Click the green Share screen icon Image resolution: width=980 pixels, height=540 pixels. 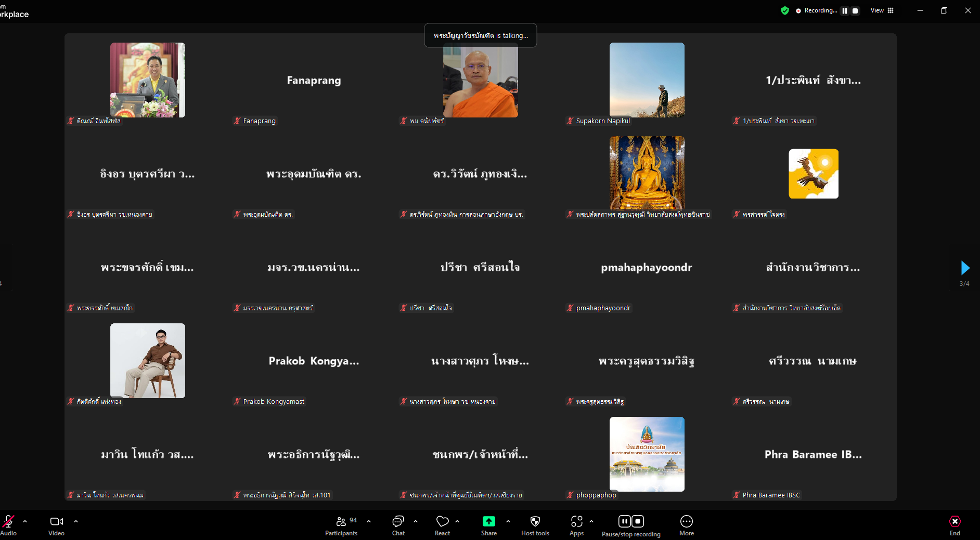(488, 521)
